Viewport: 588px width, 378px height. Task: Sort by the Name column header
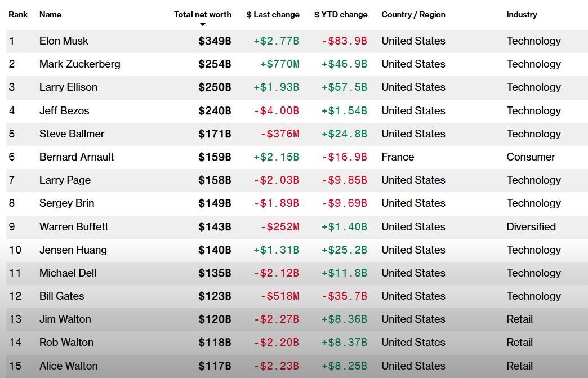click(50, 15)
